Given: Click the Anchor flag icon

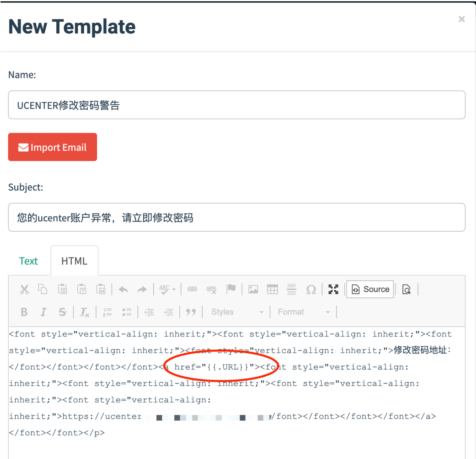Looking at the screenshot, I should pyautogui.click(x=231, y=289).
